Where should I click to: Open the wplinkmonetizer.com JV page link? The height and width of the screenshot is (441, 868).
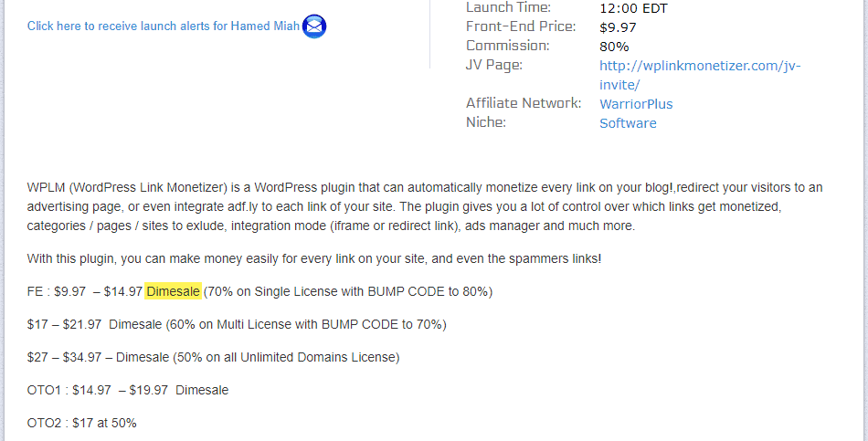[x=700, y=75]
